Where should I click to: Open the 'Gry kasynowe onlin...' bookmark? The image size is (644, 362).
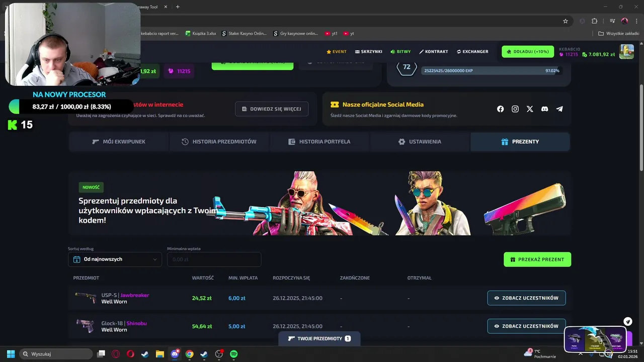pos(296,34)
